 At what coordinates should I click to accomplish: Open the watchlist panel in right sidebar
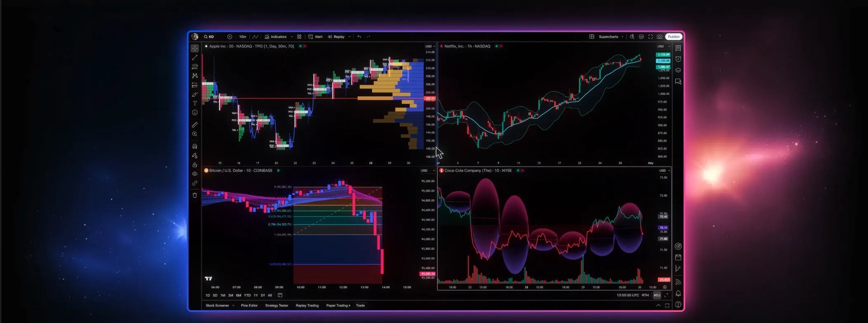(x=678, y=48)
